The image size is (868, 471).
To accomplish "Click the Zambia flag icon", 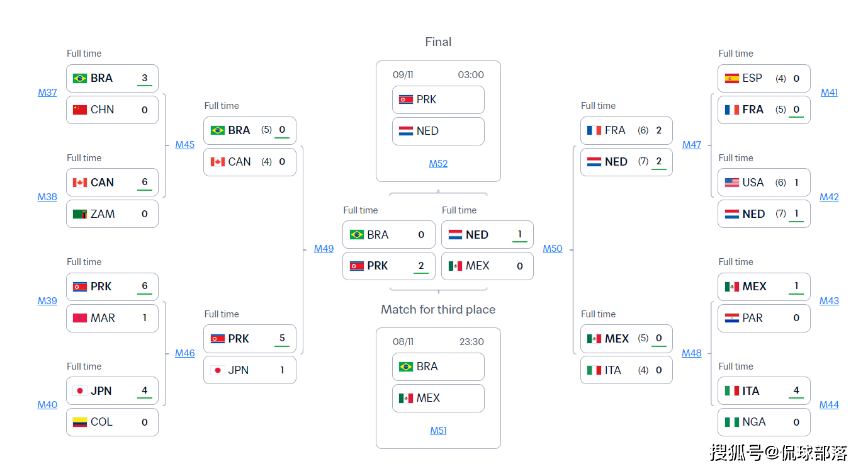I will point(80,214).
